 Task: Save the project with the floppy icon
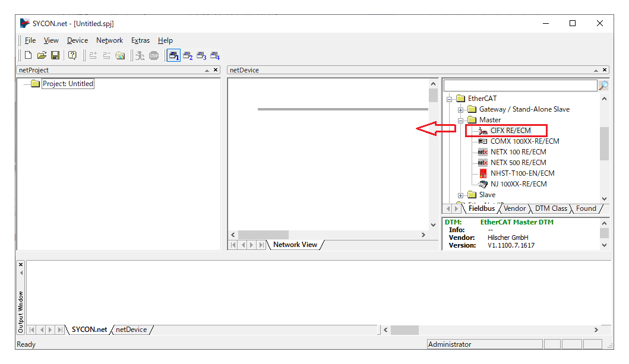point(55,55)
